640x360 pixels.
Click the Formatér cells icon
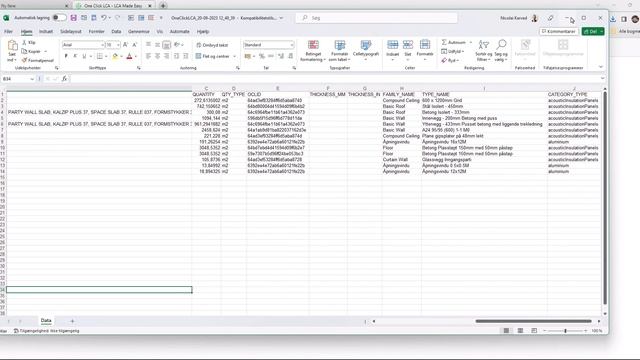pos(425,45)
